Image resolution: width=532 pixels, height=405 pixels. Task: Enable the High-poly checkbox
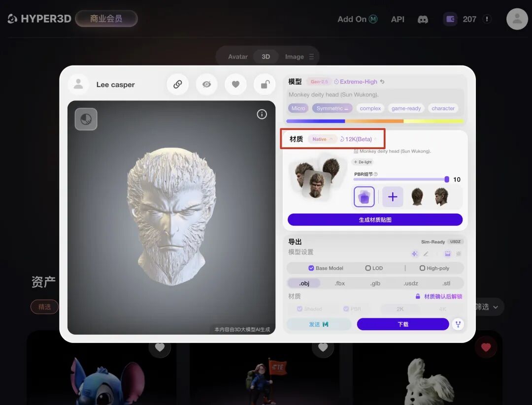pyautogui.click(x=422, y=268)
